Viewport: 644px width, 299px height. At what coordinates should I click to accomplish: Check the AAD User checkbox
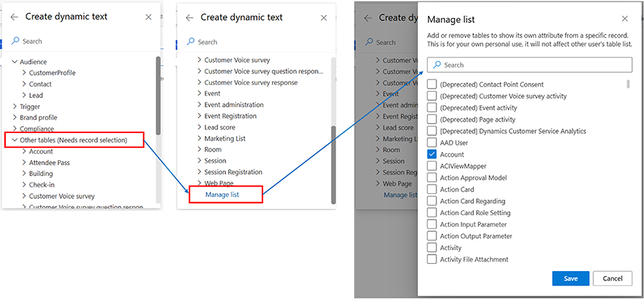tap(431, 143)
